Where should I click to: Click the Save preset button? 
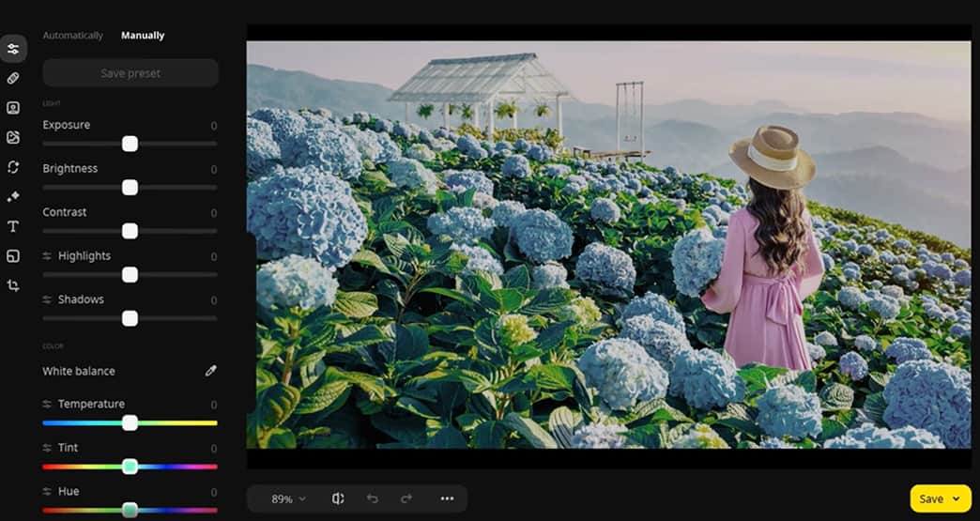(x=130, y=73)
